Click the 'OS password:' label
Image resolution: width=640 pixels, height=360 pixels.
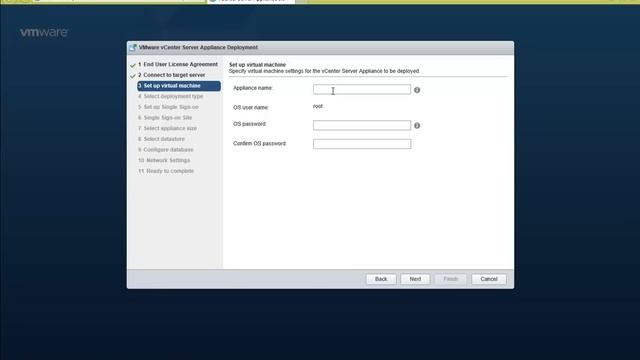point(249,124)
